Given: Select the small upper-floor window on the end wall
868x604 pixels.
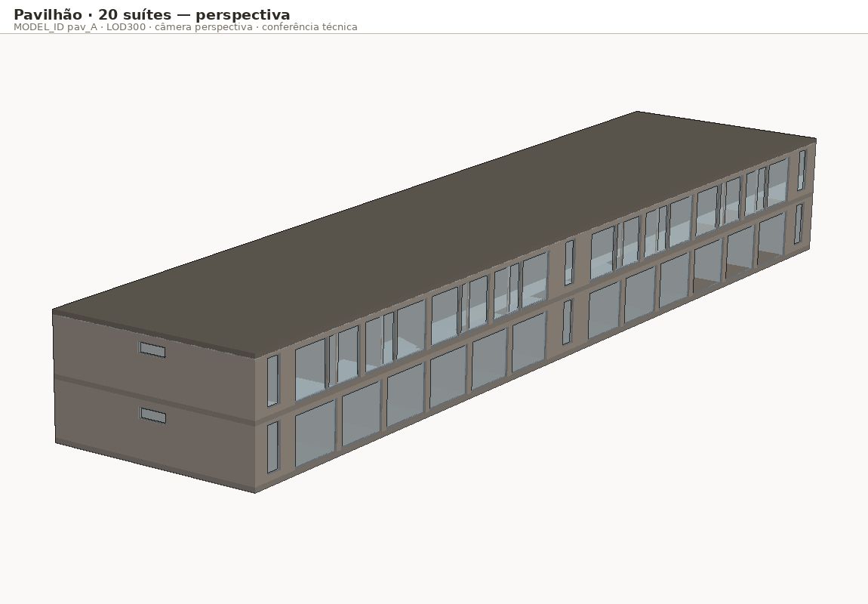Looking at the screenshot, I should (152, 350).
